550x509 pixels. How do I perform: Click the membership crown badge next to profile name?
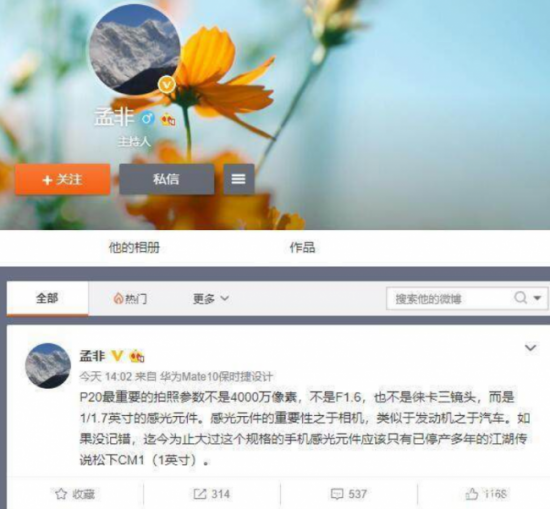click(x=168, y=120)
